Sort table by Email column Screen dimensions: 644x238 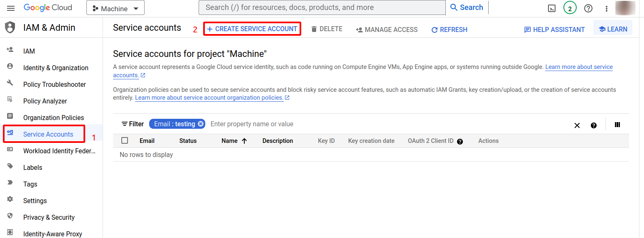tap(147, 141)
